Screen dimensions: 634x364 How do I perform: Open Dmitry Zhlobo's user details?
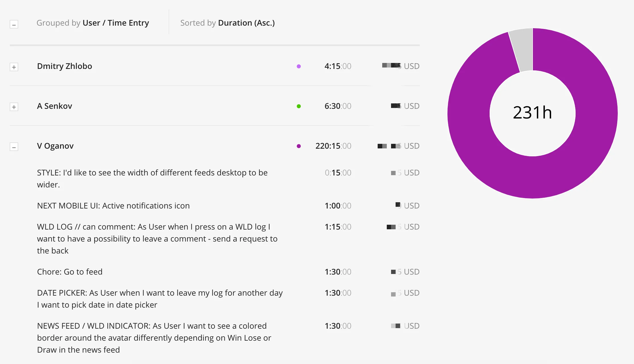tap(64, 66)
